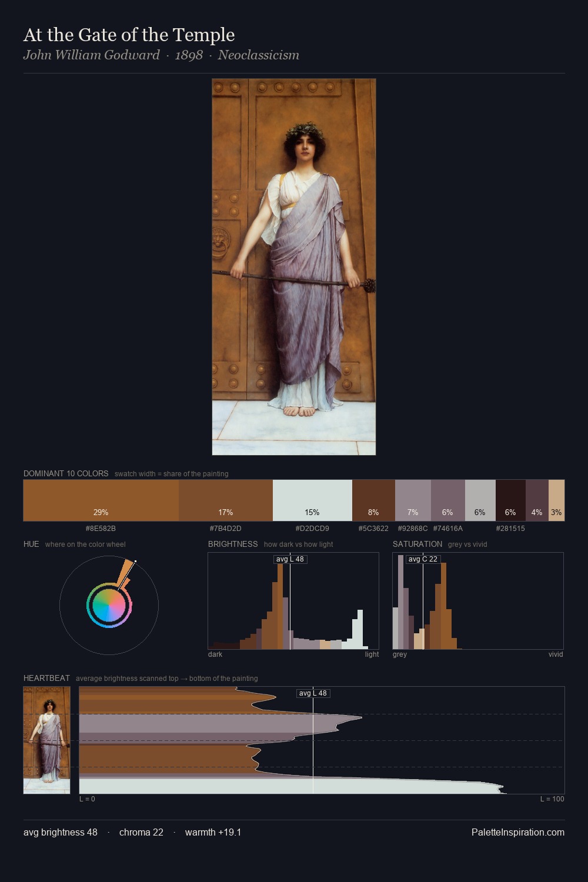Click the orange hue wedge on wheel
Viewport: 588px width, 882px height.
tap(126, 573)
